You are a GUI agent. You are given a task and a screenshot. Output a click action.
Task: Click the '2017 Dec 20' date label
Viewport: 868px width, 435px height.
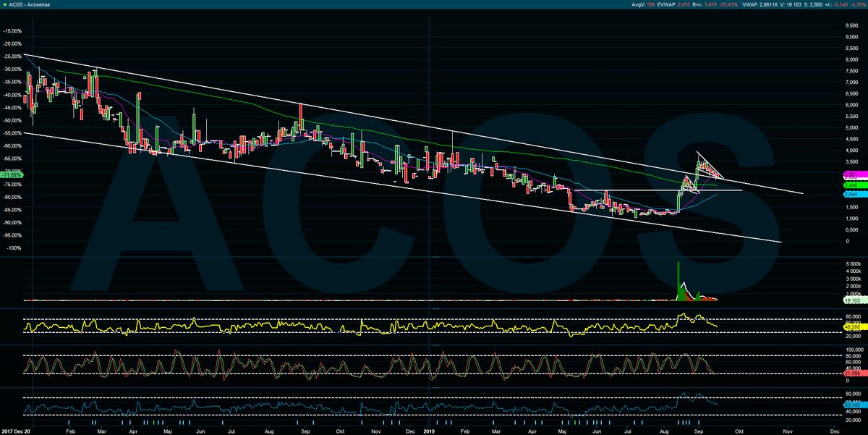click(x=15, y=430)
